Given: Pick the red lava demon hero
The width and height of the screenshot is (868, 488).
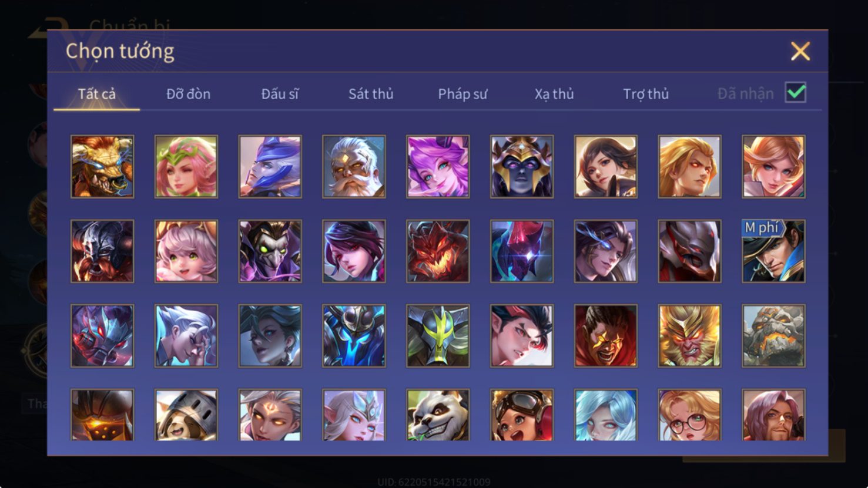Looking at the screenshot, I should (438, 251).
